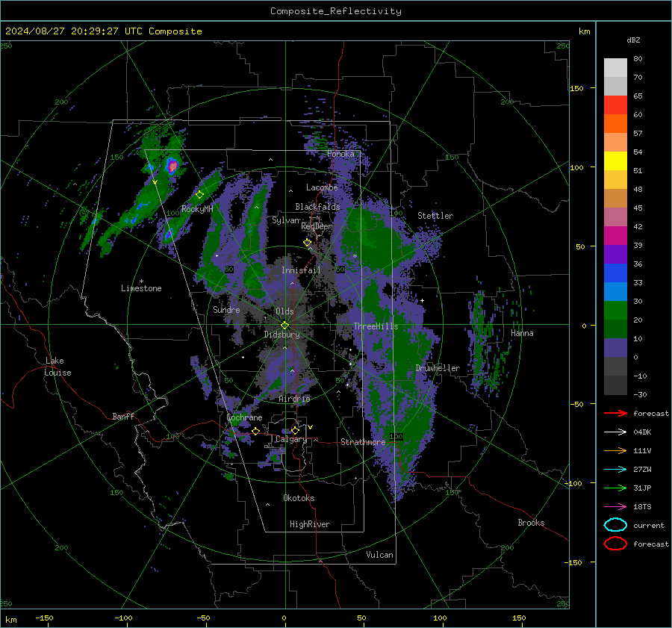This screenshot has width=672, height=628.
Task: Click the Brooks town label
Action: point(531,523)
